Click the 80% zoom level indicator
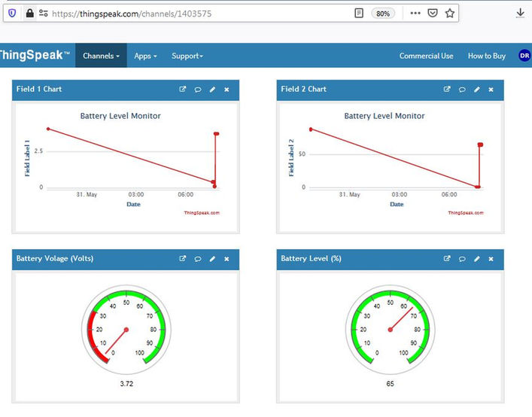Image resolution: width=532 pixels, height=417 pixels. click(383, 14)
